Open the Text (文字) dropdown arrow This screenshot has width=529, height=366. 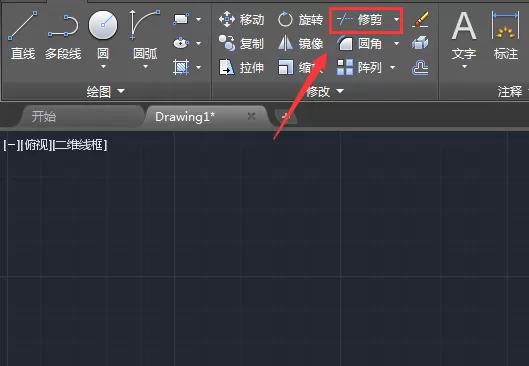pyautogui.click(x=464, y=66)
